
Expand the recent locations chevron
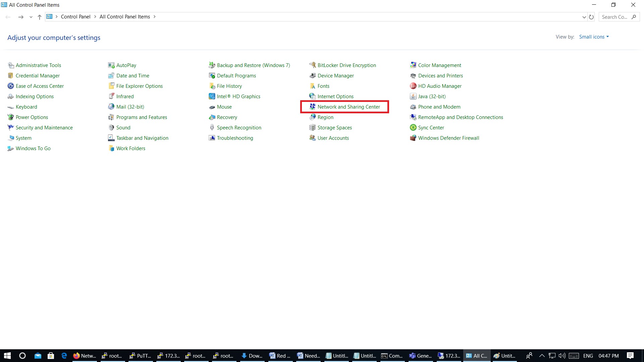coord(31,17)
